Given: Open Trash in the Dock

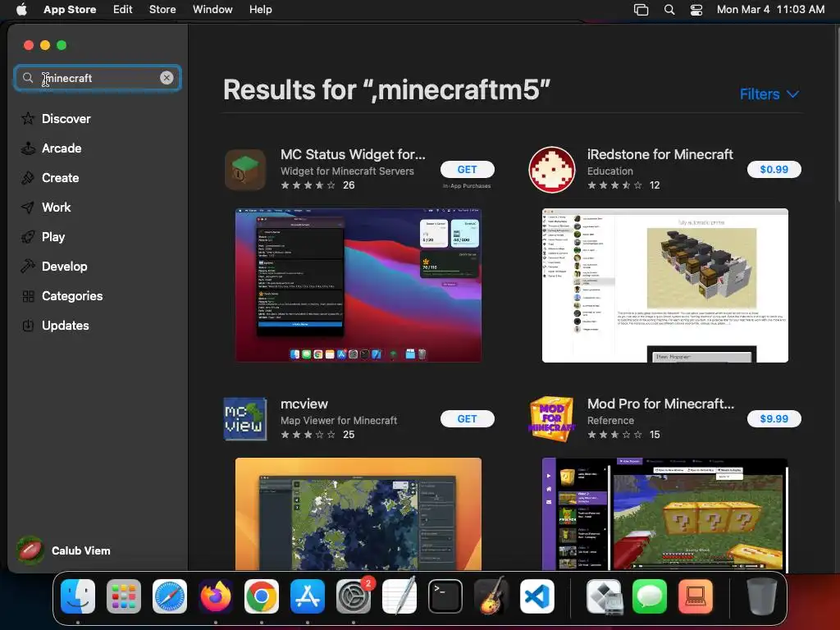Looking at the screenshot, I should coord(762,596).
